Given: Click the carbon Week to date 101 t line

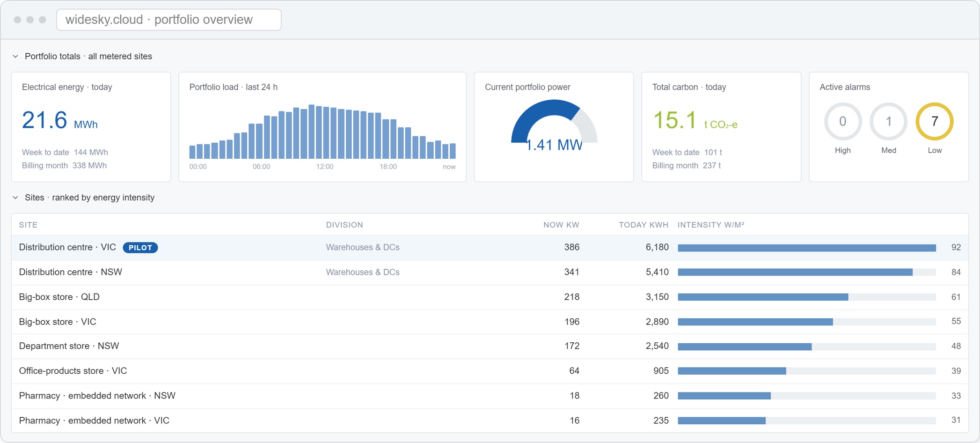Looking at the screenshot, I should pyautogui.click(x=687, y=153).
